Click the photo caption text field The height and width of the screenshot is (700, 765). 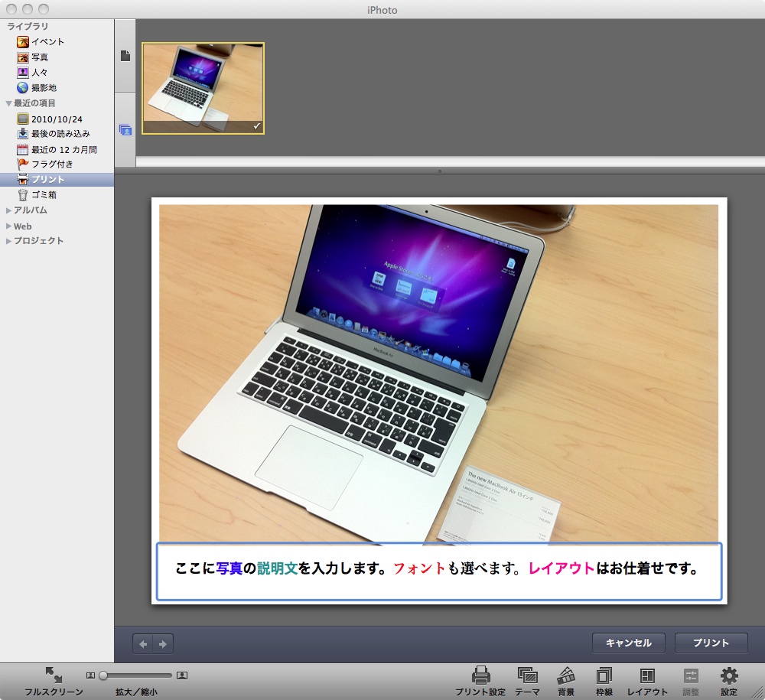(438, 571)
